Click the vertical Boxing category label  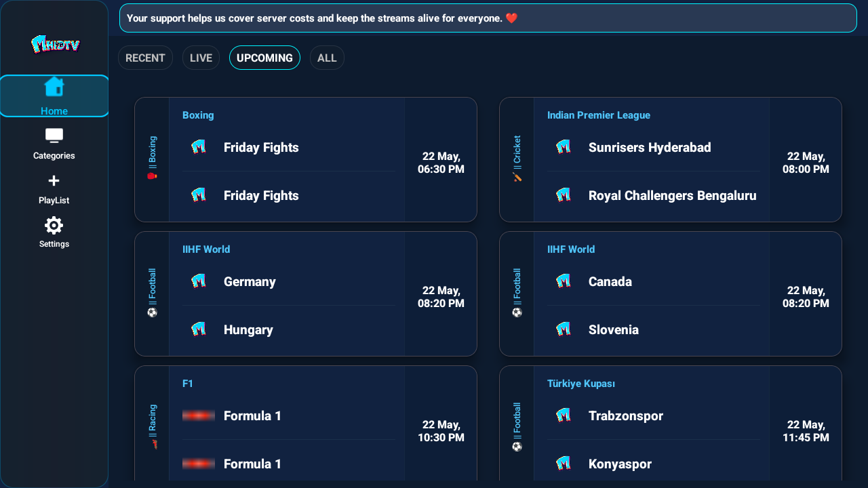point(153,152)
